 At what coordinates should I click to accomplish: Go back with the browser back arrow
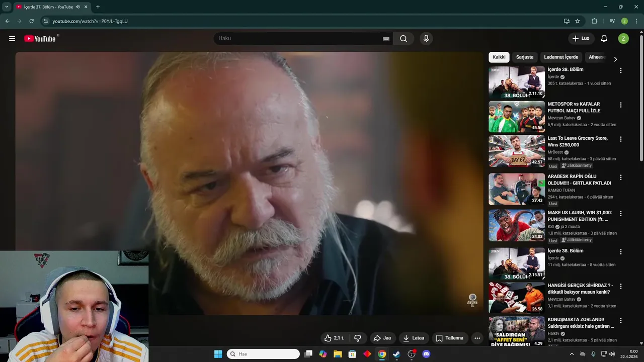click(7, 21)
